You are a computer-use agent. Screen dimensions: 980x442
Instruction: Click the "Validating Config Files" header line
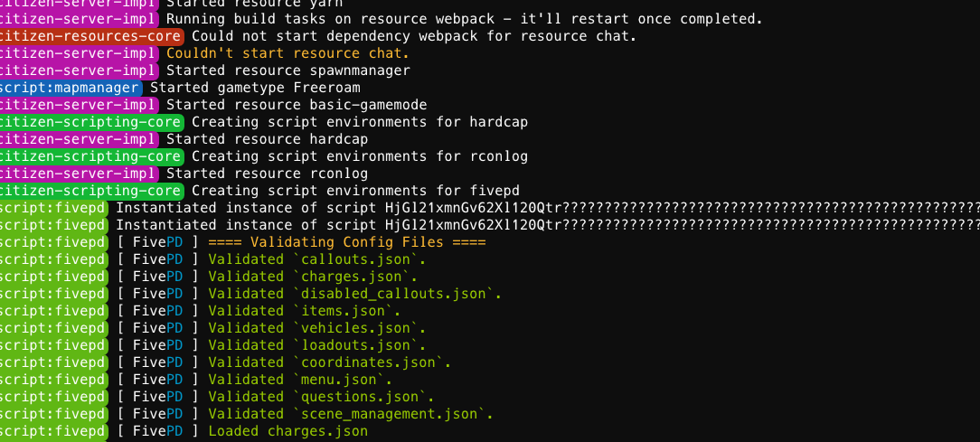pyautogui.click(x=347, y=242)
